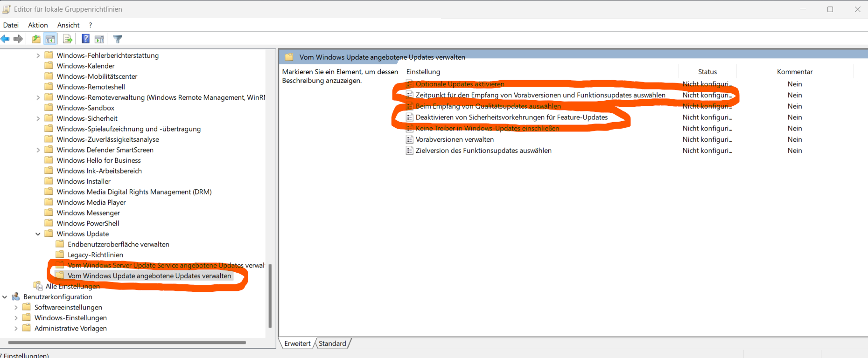This screenshot has height=358, width=868.
Task: Toggle the action pane toolbar icon
Action: tap(99, 39)
